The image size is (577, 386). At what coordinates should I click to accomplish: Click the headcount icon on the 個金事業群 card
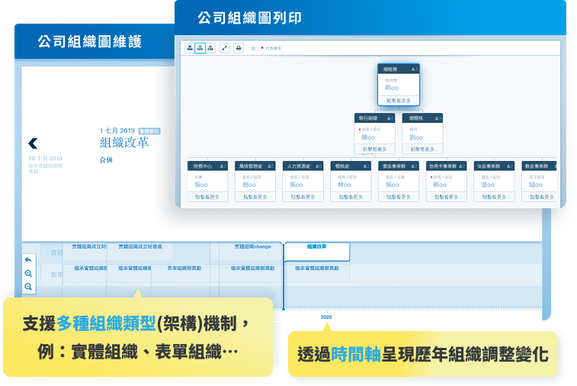point(414,166)
